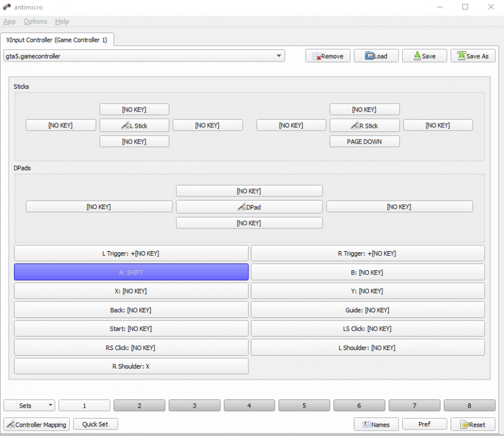Reset the controller configuration

point(473,424)
